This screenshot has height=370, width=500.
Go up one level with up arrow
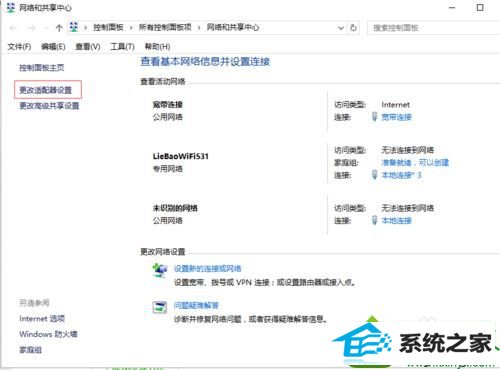(x=59, y=28)
